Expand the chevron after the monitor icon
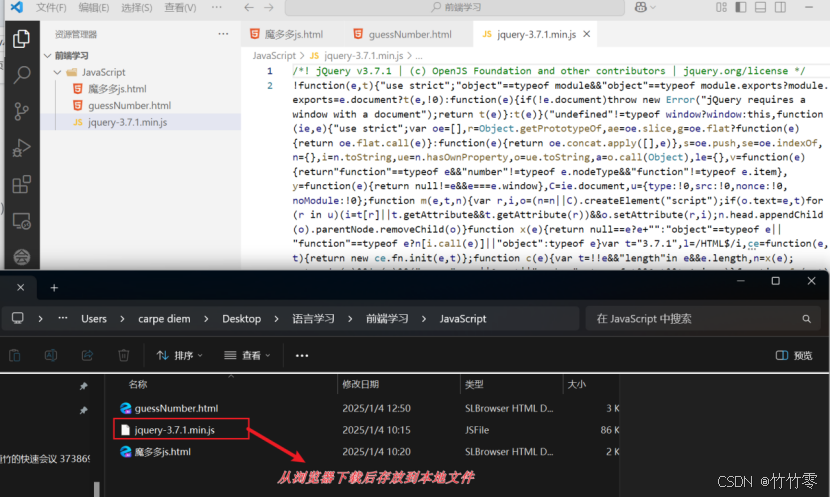The width and height of the screenshot is (830, 498). tap(40, 319)
